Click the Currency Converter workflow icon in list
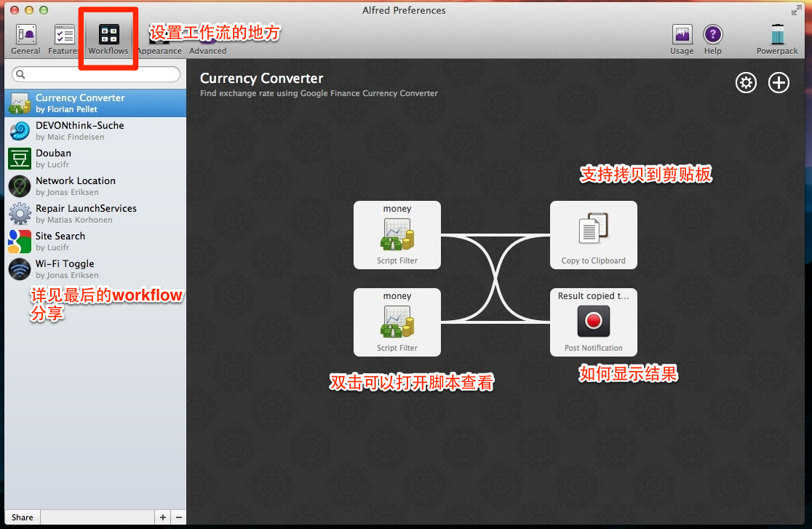 pos(20,103)
